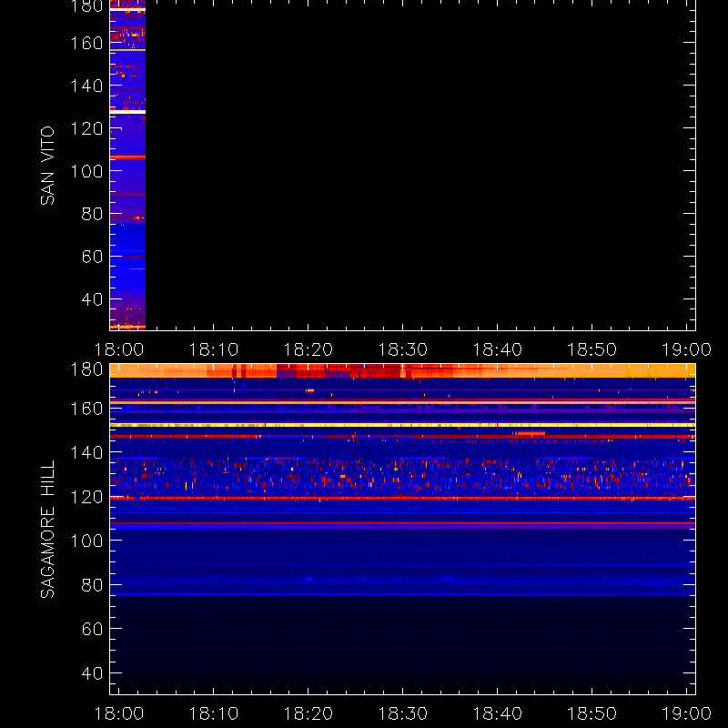
Task: Click 18:50 time label under San Vito plot
Action: click(592, 349)
